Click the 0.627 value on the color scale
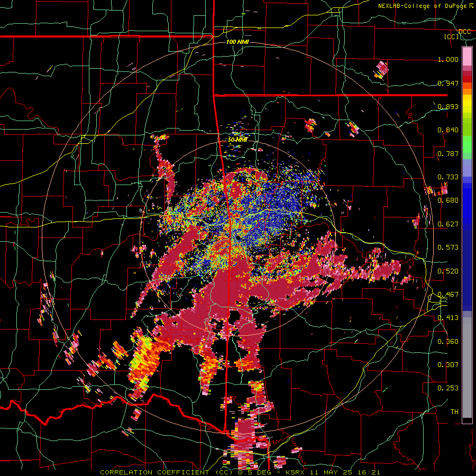Viewport: 476px width, 476px height. coord(448,224)
